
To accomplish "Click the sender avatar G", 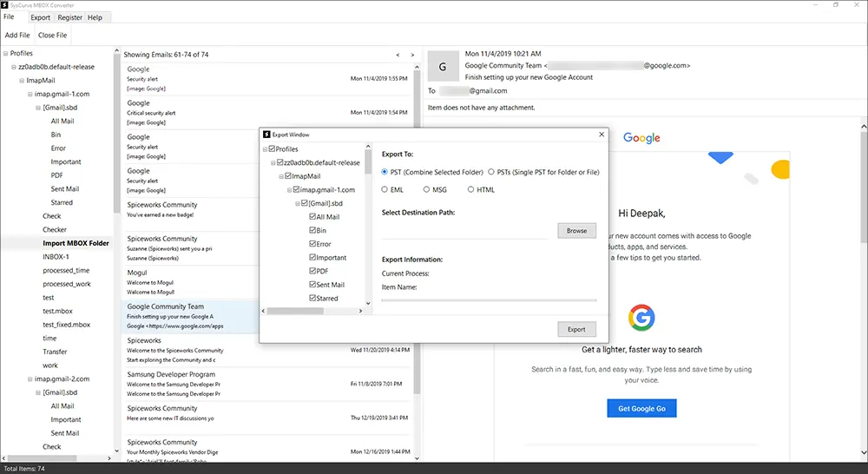I will pyautogui.click(x=443, y=67).
